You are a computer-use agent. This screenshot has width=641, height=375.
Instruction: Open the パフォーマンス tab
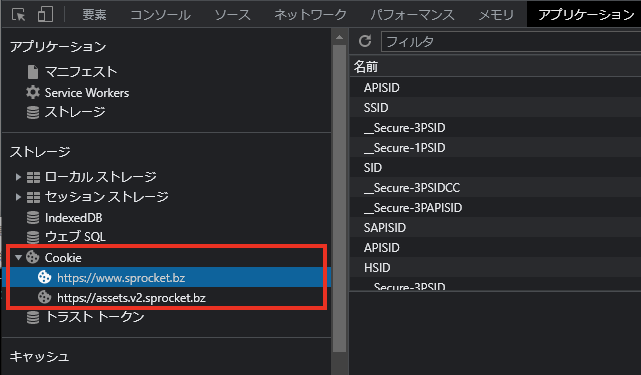(412, 15)
